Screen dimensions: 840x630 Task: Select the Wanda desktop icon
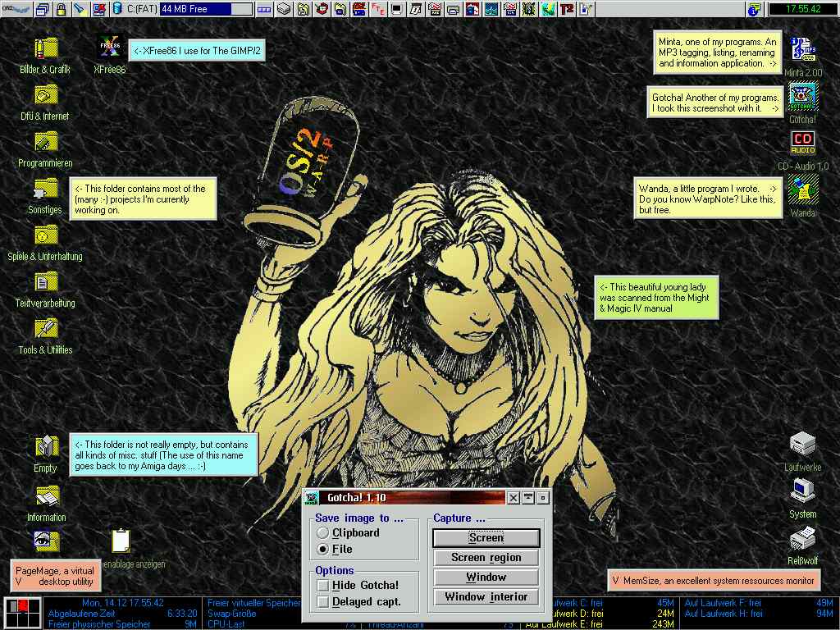coord(803,189)
